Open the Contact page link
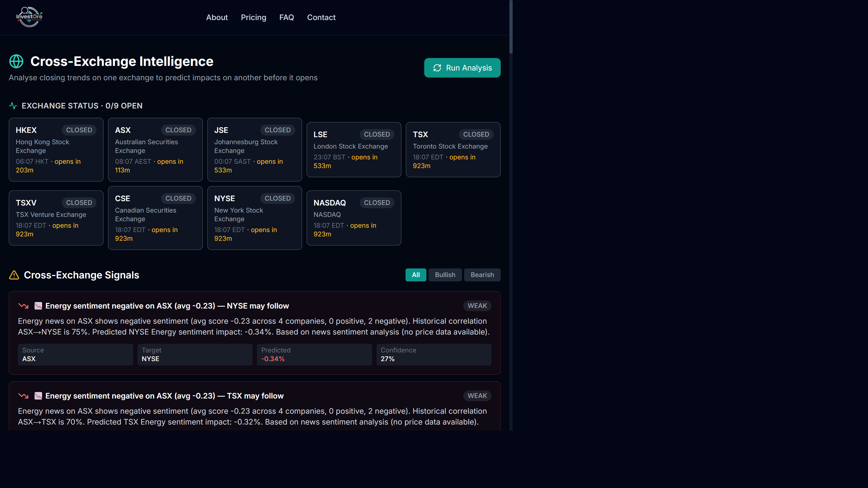Viewport: 868px width, 488px height. [321, 17]
